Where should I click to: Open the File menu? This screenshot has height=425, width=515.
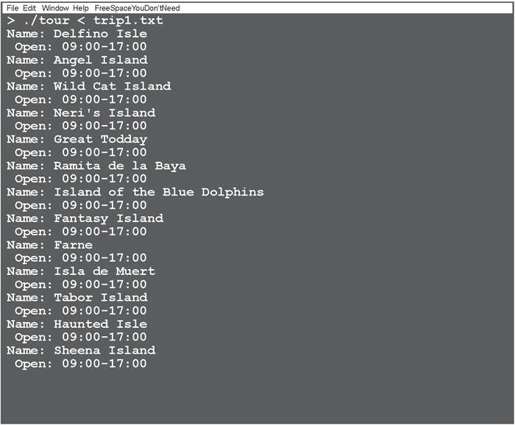coord(13,8)
